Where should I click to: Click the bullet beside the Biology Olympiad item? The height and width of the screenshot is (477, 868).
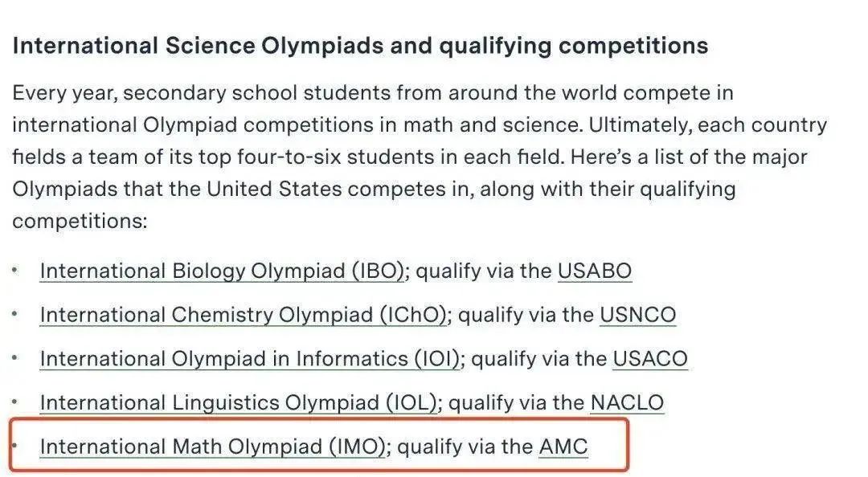(x=15, y=271)
